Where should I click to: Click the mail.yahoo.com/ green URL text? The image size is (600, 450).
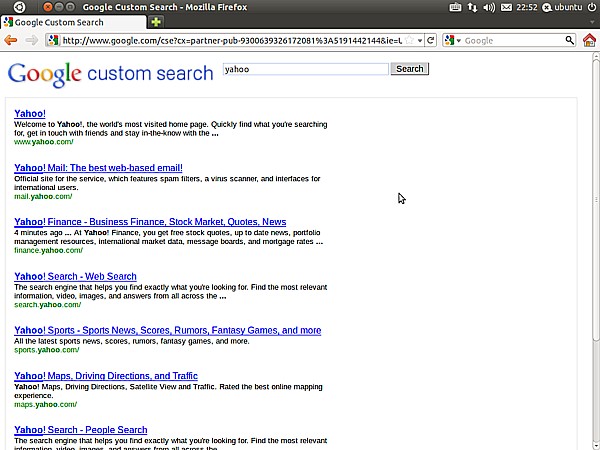pos(43,196)
